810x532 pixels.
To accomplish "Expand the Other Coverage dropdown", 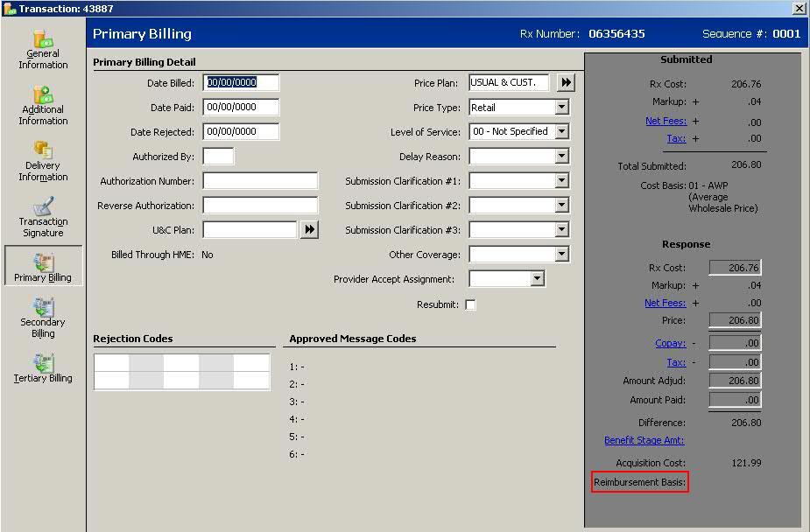I will (x=561, y=254).
